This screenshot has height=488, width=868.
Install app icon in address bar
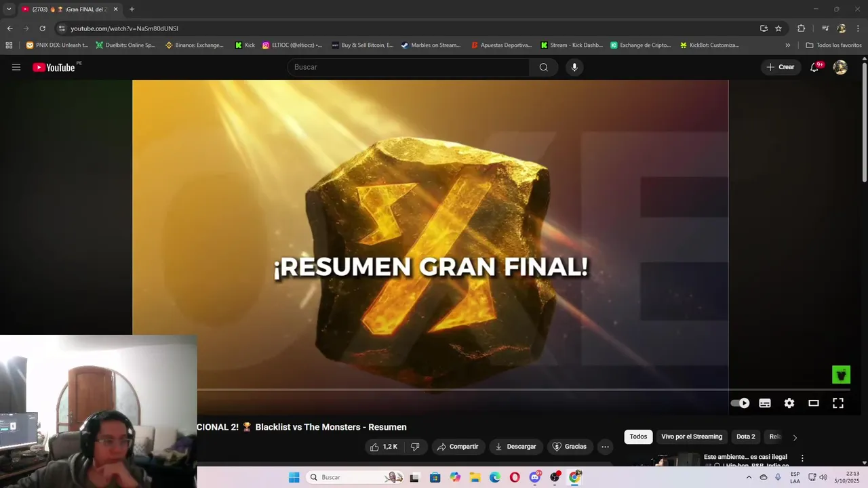(x=764, y=28)
